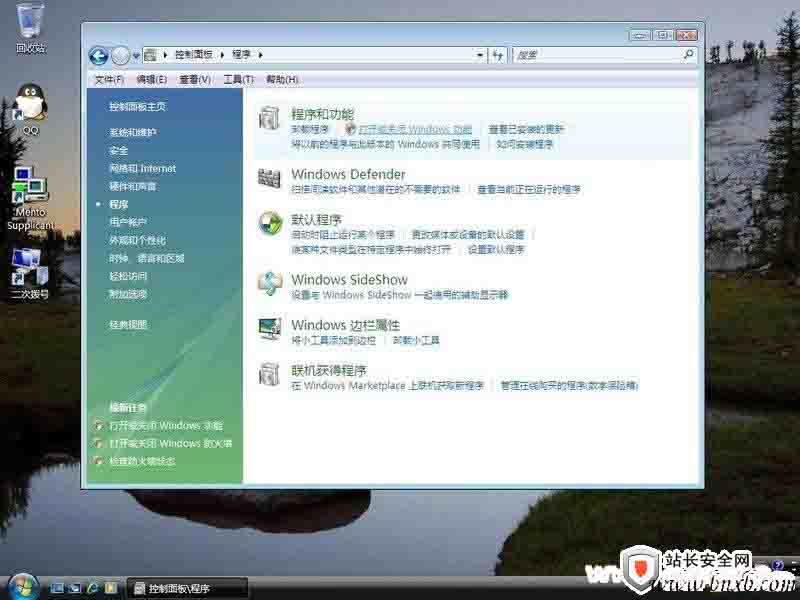Click the 程序和功能 category icon

coord(269,120)
